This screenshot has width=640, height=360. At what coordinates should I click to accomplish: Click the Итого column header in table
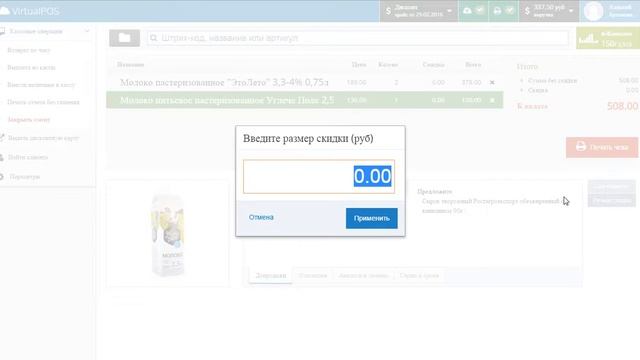coord(473,64)
